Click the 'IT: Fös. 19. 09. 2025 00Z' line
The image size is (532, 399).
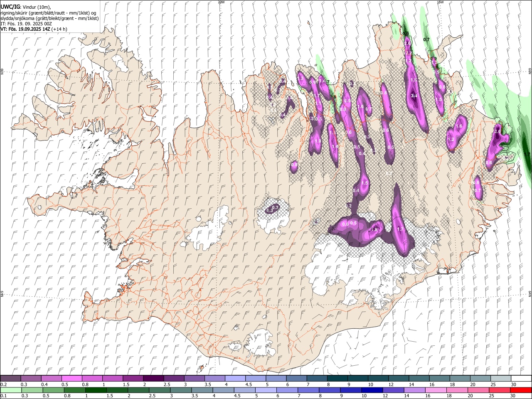[26, 24]
